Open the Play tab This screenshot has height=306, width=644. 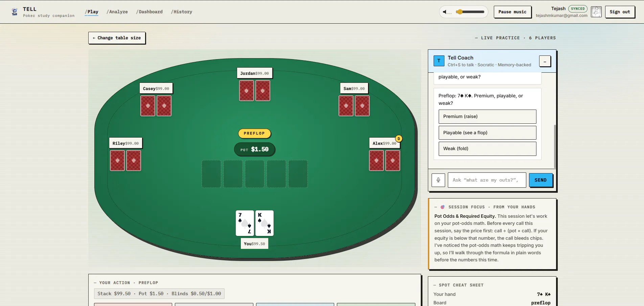click(x=92, y=12)
